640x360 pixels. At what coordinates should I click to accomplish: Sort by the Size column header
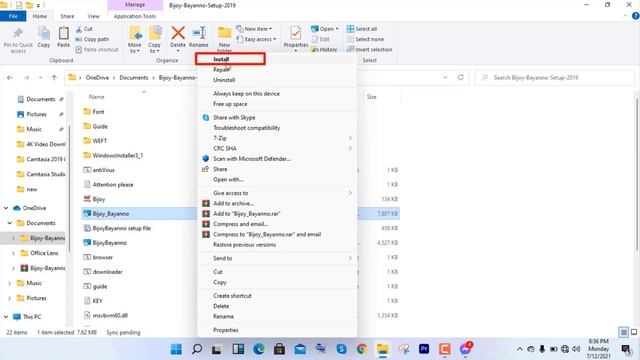[x=371, y=97]
